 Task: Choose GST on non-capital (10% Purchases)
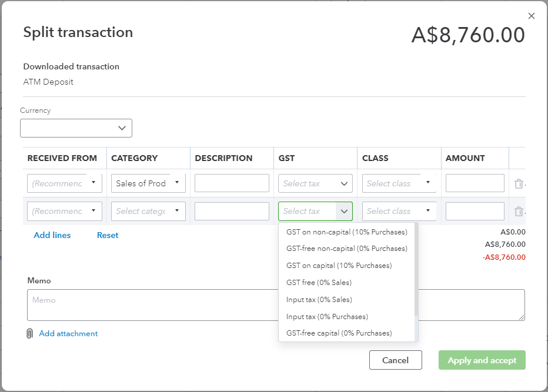pyautogui.click(x=346, y=232)
